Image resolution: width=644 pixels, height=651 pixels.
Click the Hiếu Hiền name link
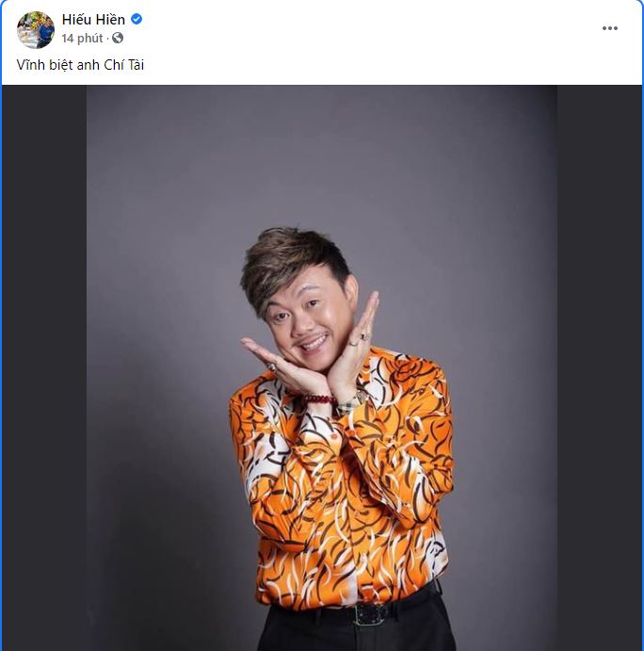click(x=93, y=20)
